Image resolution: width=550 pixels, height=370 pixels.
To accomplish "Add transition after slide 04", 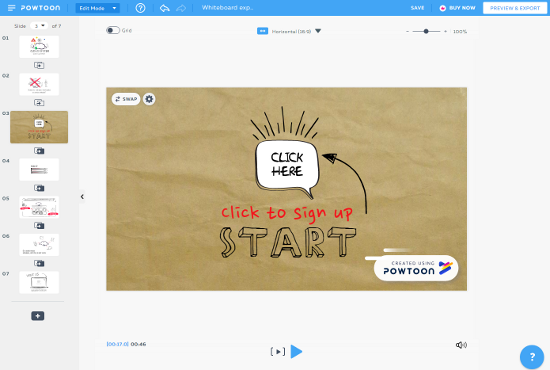I will point(39,188).
